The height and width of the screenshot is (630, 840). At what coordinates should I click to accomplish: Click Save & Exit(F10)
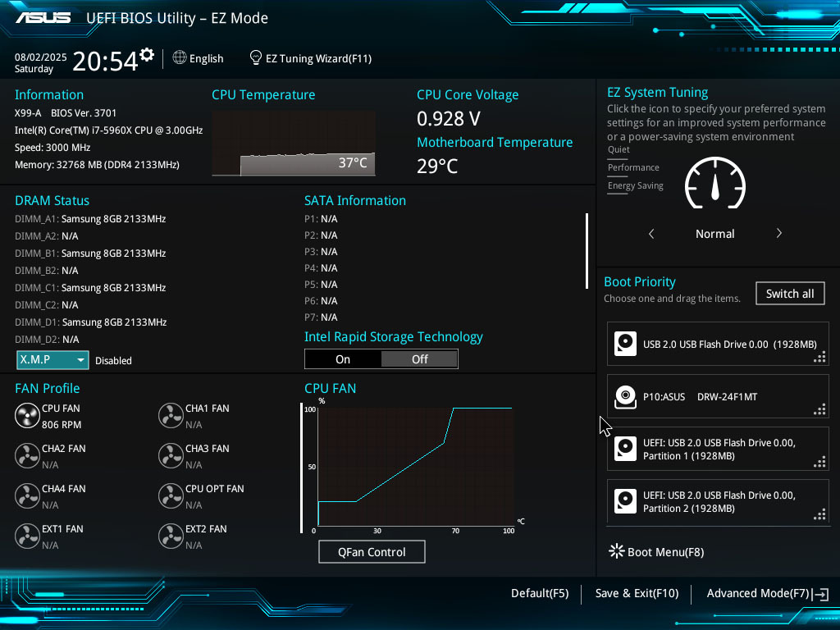pyautogui.click(x=637, y=594)
